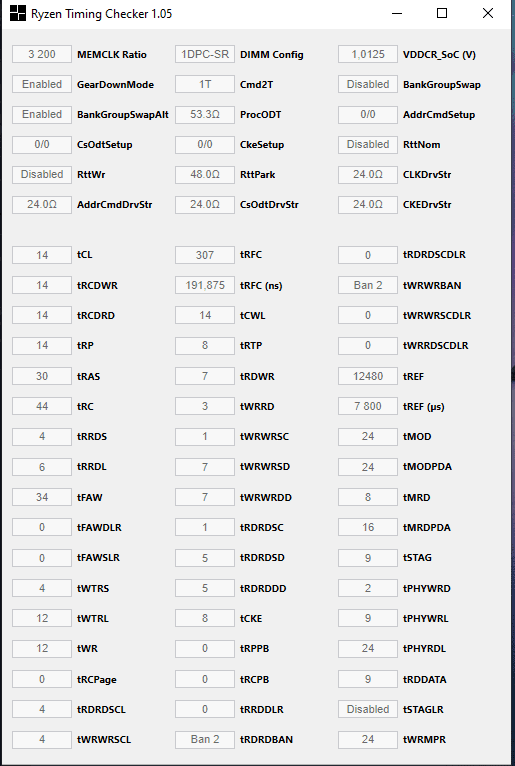This screenshot has width=515, height=766.
Task: Click the AddrCmdSetup value field
Action: tap(368, 114)
